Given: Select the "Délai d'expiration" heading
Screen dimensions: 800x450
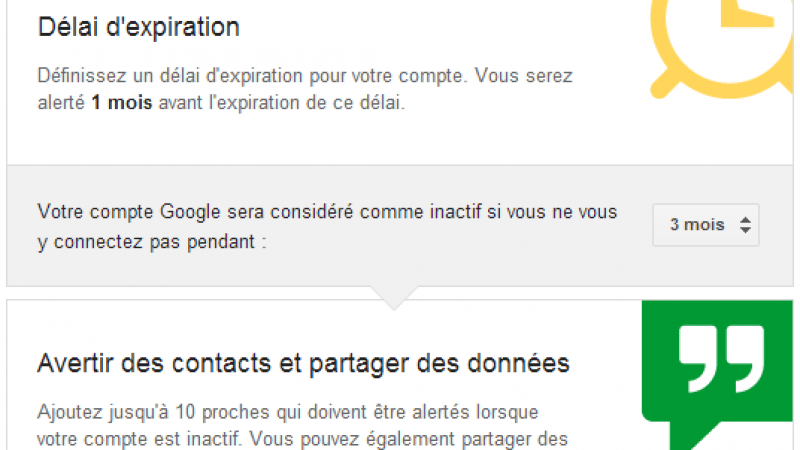Looking at the screenshot, I should [x=139, y=27].
